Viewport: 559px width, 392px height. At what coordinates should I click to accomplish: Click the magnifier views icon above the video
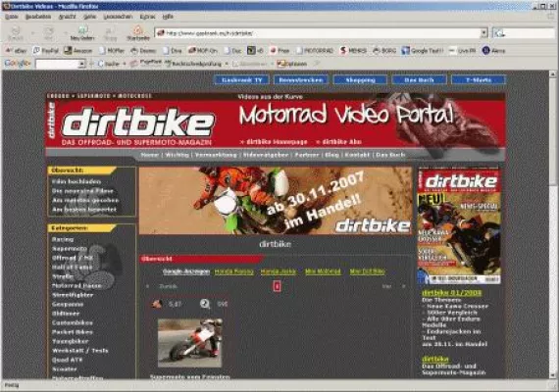click(205, 304)
